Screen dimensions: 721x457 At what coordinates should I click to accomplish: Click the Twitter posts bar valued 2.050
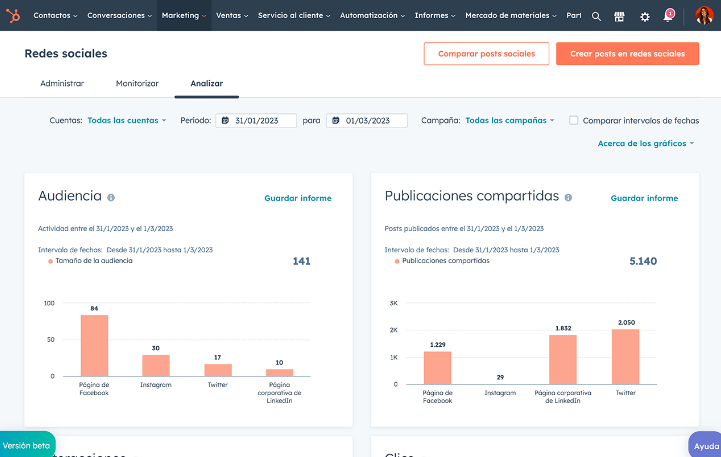point(626,357)
